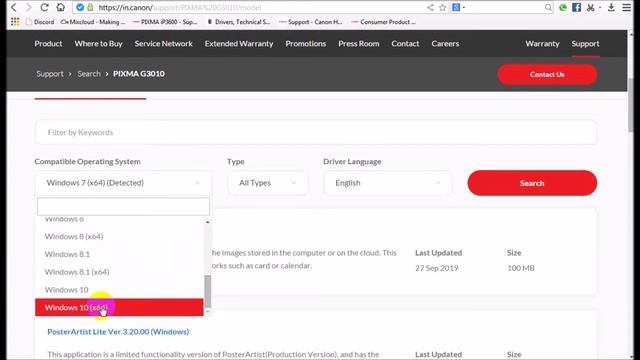
Task: Open the Support - Canon H... bookmark
Action: 311,22
